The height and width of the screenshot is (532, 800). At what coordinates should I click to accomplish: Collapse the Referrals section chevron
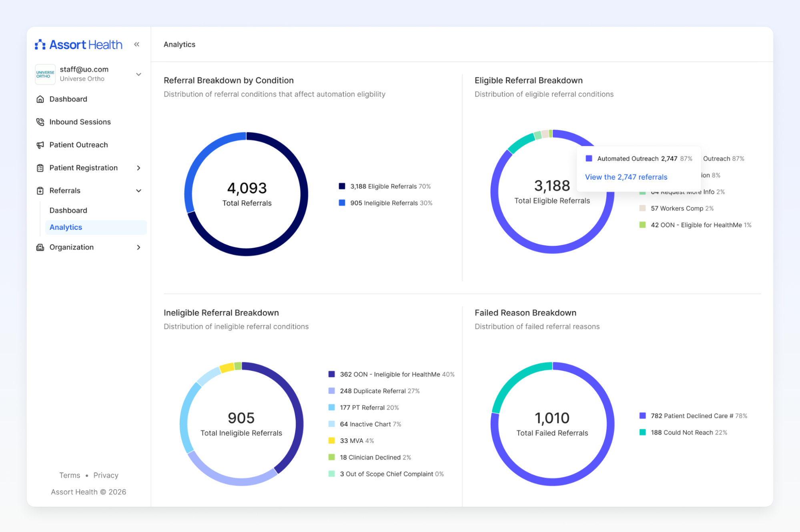coord(138,191)
